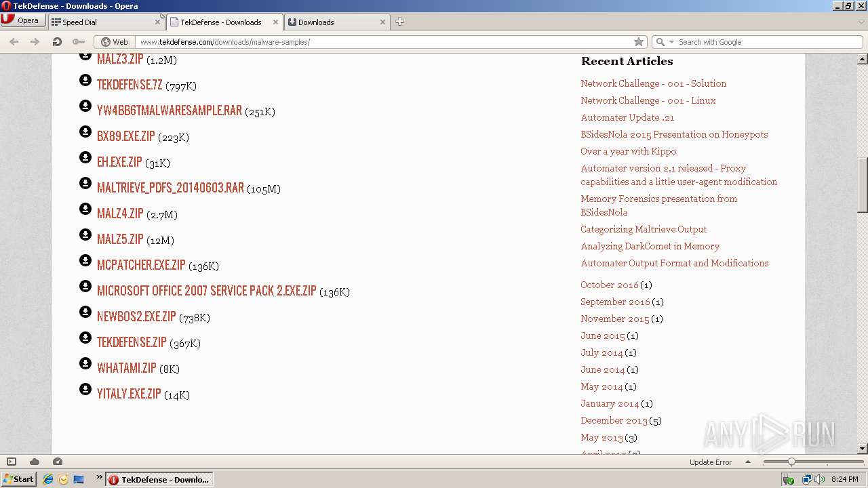Image resolution: width=868 pixels, height=488 pixels.
Task: Click the vertical scrollbar thumb
Action: coord(863,185)
